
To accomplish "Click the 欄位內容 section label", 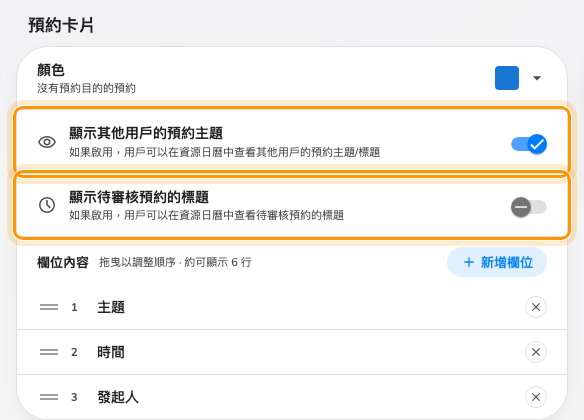I will point(63,262).
